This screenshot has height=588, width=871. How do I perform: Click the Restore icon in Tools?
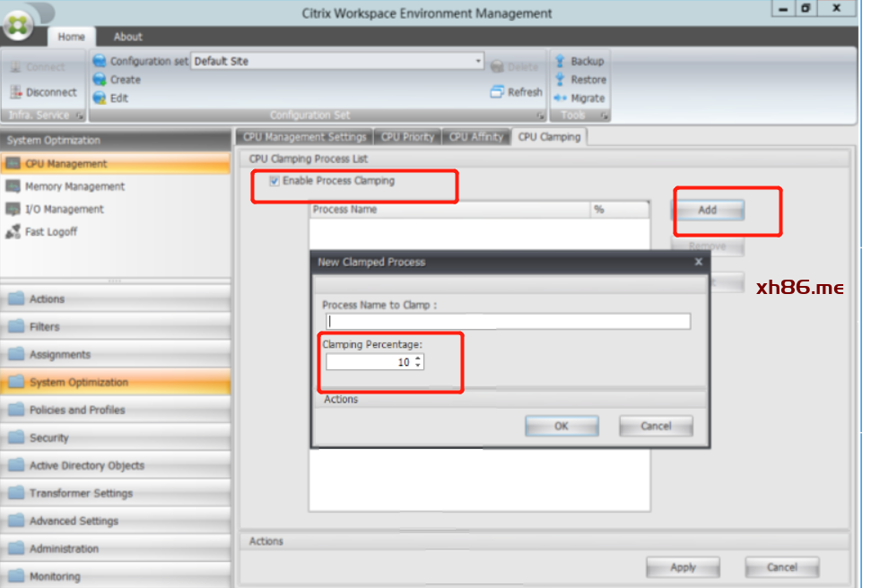(x=560, y=80)
